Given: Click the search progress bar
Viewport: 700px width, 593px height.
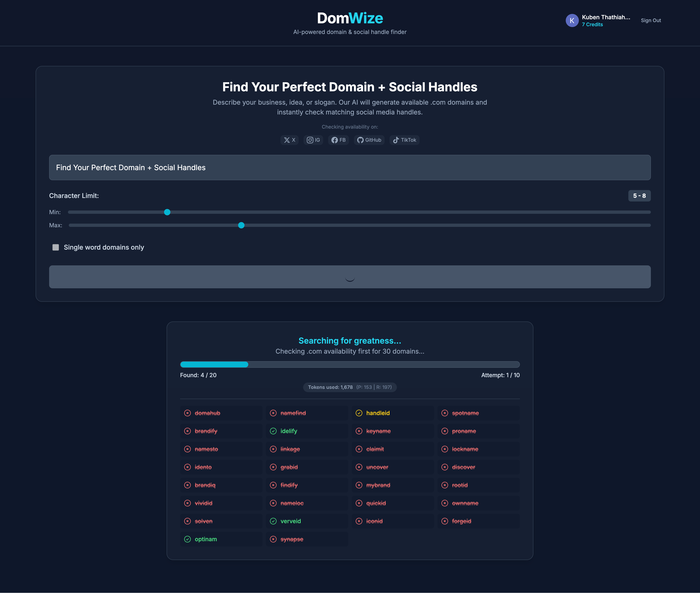Looking at the screenshot, I should [x=350, y=364].
